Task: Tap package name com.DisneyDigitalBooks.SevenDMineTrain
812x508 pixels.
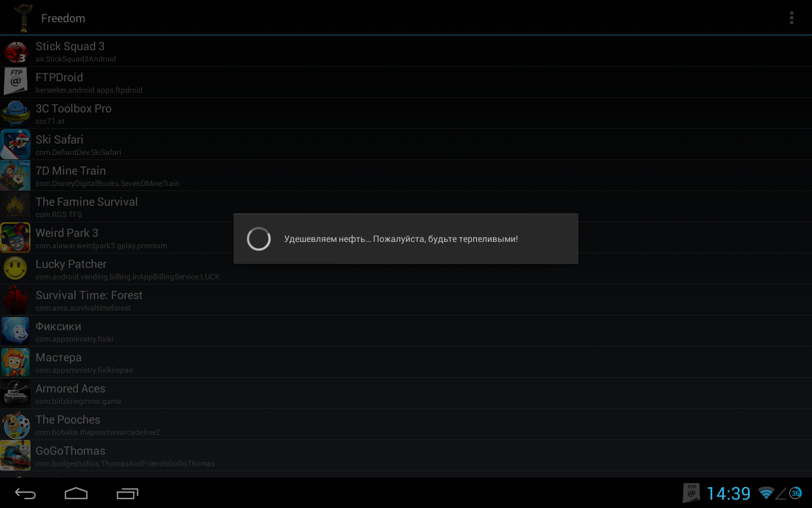Action: (x=107, y=184)
